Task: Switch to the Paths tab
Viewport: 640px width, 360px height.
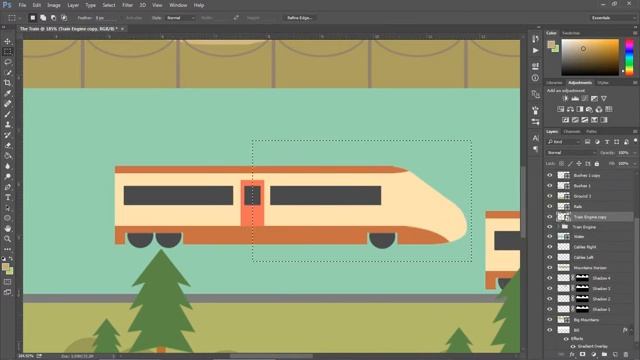Action: click(x=591, y=131)
